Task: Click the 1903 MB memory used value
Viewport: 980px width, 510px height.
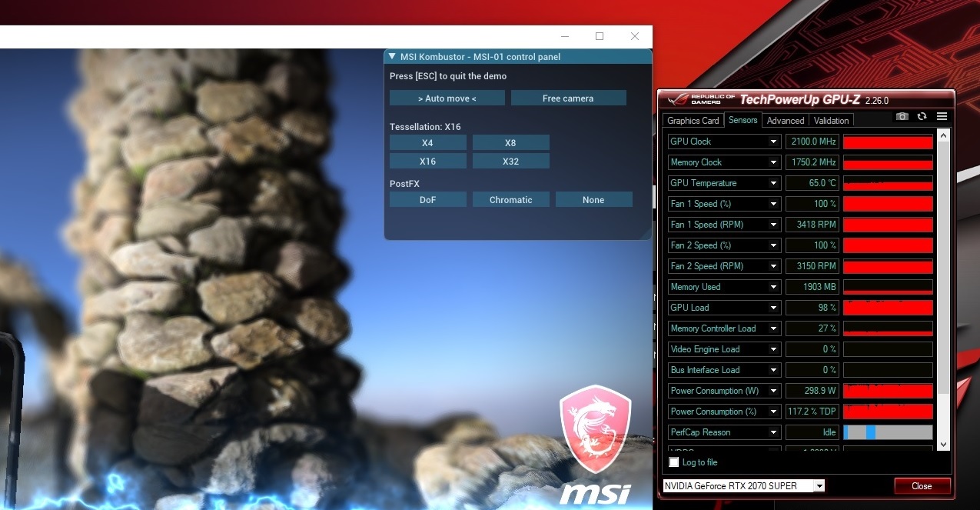Action: [x=812, y=287]
